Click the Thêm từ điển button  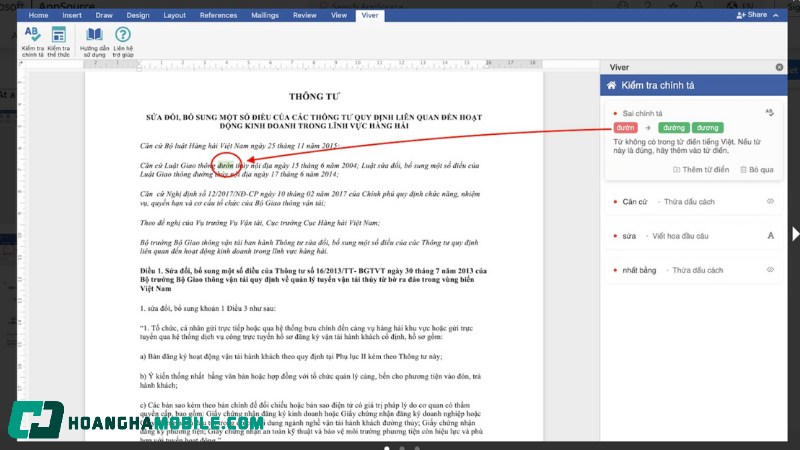704,170
